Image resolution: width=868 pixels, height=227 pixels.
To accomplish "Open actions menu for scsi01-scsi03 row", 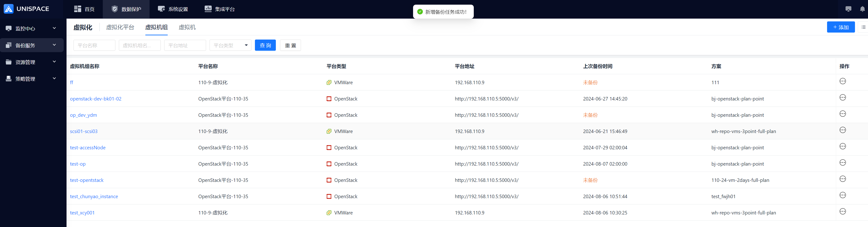I will 842,130.
